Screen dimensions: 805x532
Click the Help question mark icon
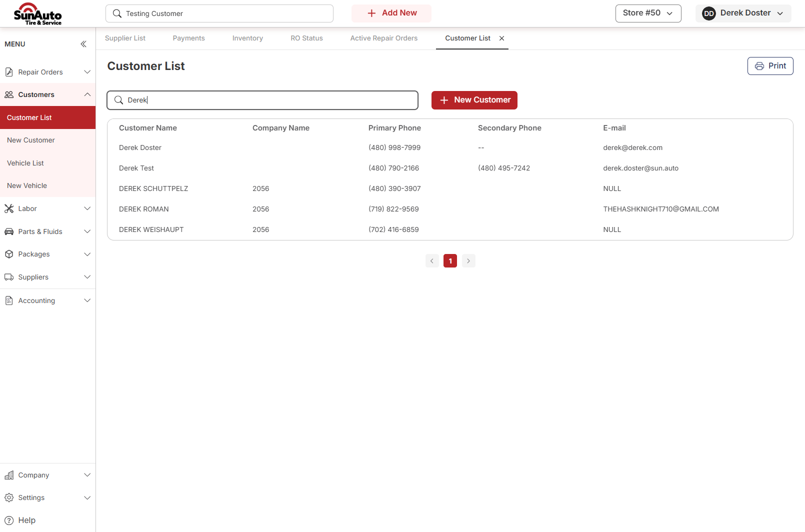click(9, 520)
